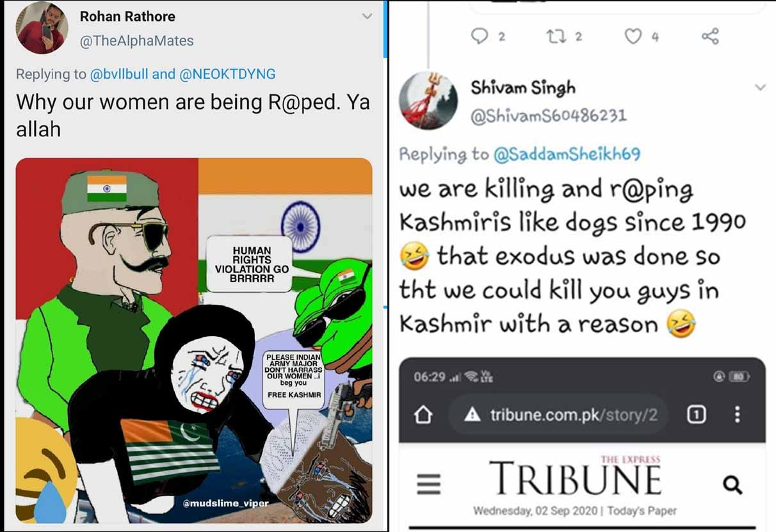The image size is (776, 532).
Task: Tap tribune.com.pk address bar
Action: click(556, 415)
